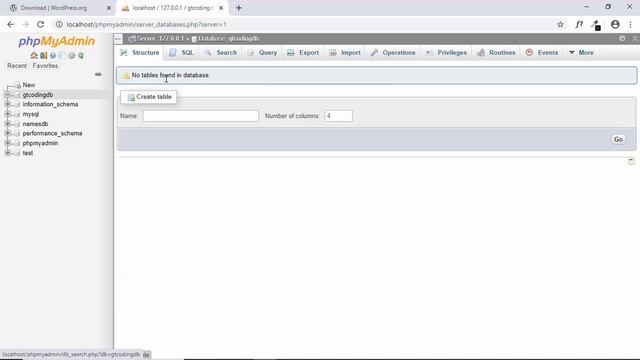Click the table Name input field
Image resolution: width=640 pixels, height=360 pixels.
coord(200,116)
